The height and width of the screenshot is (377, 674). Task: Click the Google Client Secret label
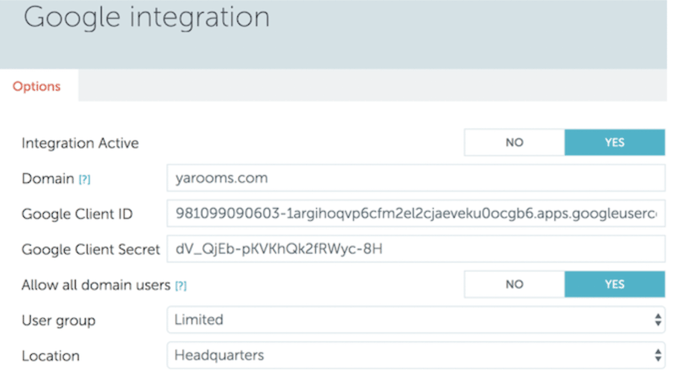[91, 249]
